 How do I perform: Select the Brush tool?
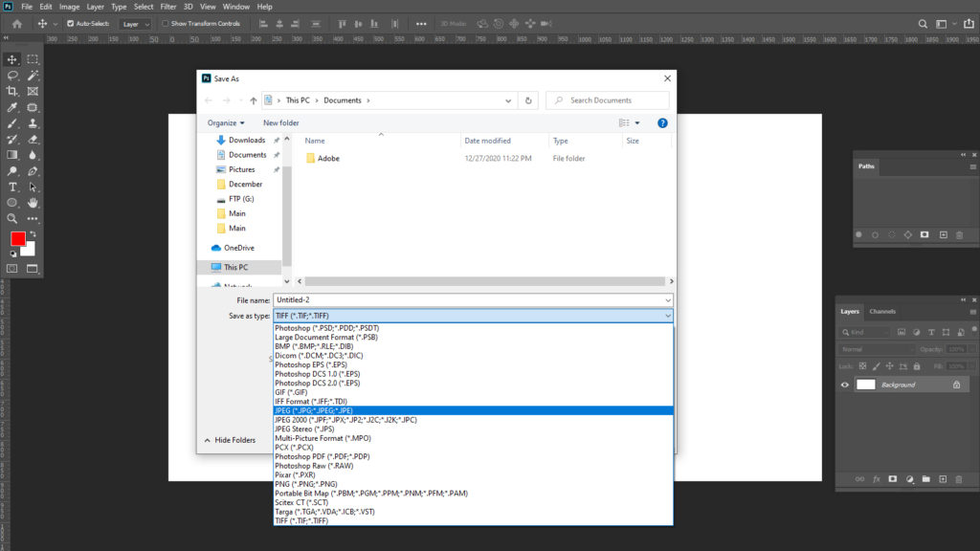[11, 123]
